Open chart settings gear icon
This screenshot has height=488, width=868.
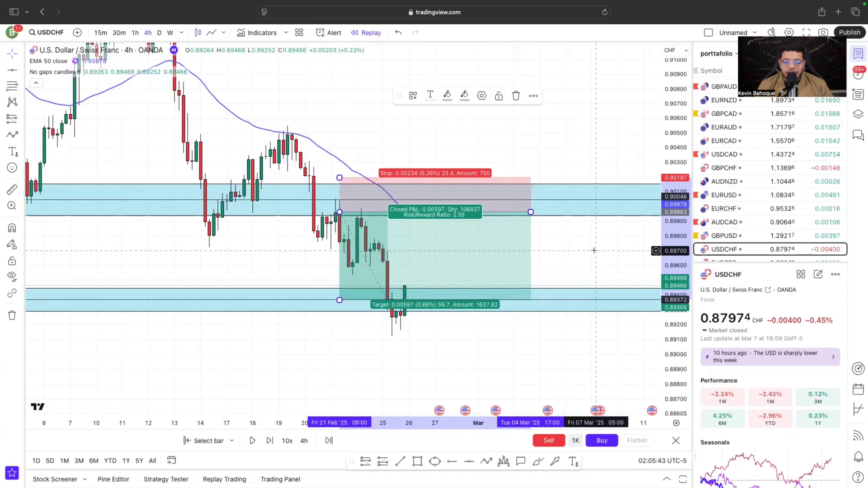tap(789, 33)
